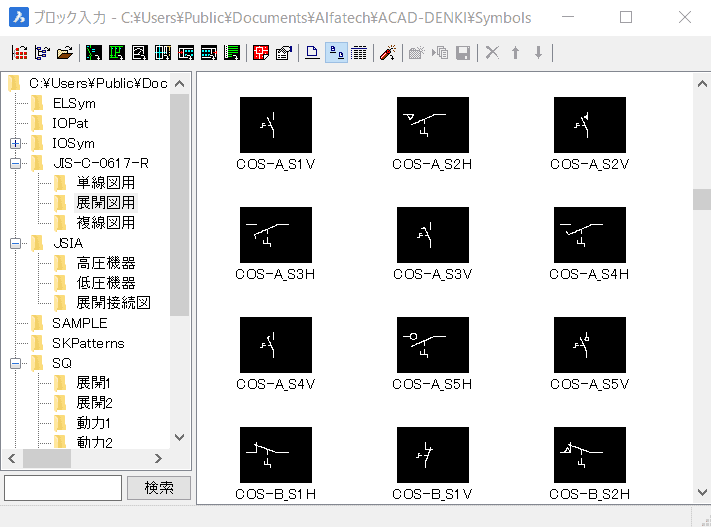Click folder tree scrollbar down arrow
This screenshot has width=711, height=527.
(180, 438)
